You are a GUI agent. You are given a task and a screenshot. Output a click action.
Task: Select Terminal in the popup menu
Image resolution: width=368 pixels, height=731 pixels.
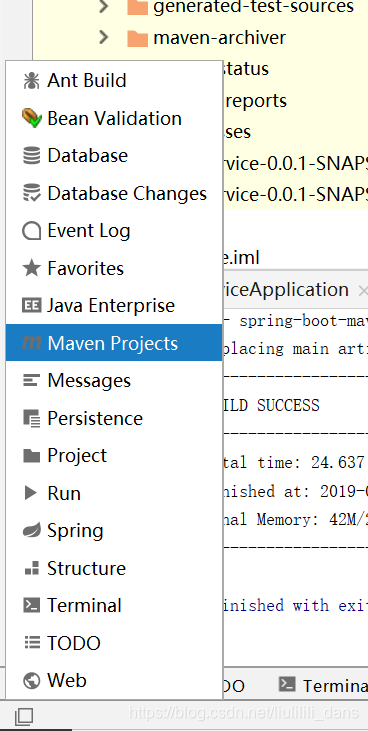point(114,606)
